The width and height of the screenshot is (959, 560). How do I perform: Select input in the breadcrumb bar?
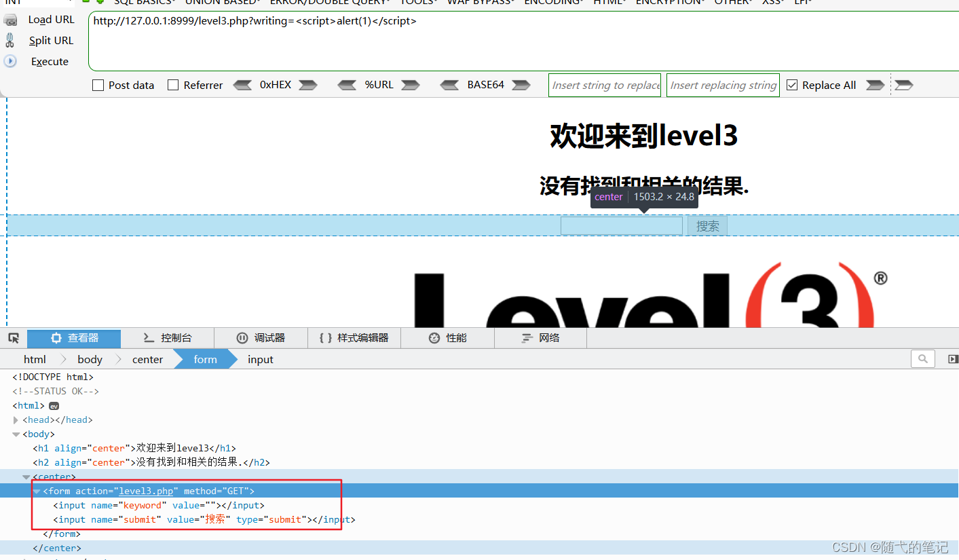point(261,359)
